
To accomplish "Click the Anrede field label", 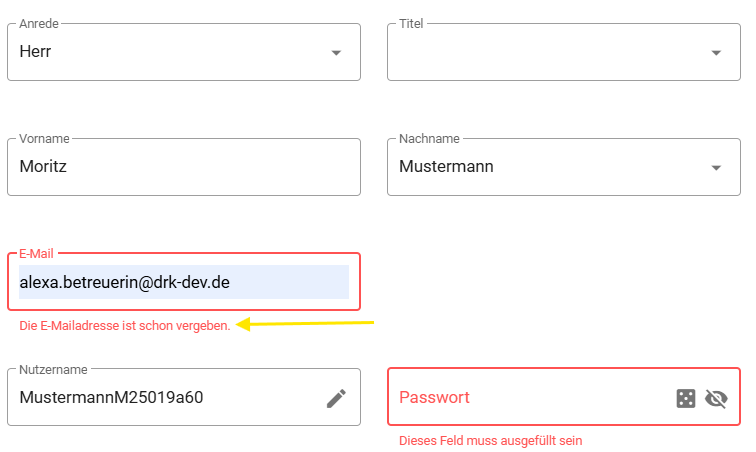I will (39, 24).
